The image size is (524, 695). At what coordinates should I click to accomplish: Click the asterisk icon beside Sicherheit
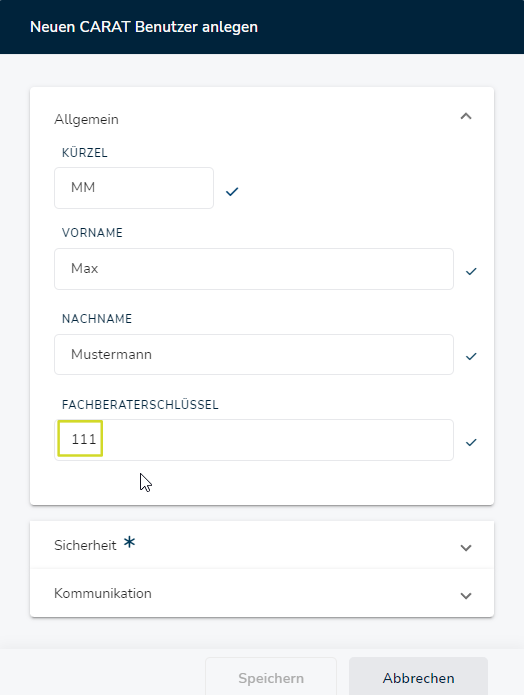(x=129, y=542)
